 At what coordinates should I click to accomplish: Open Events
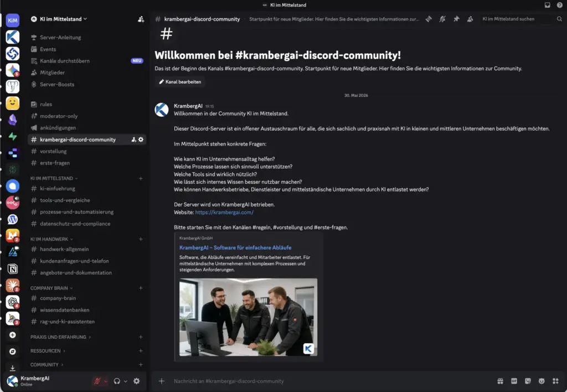pos(87,49)
